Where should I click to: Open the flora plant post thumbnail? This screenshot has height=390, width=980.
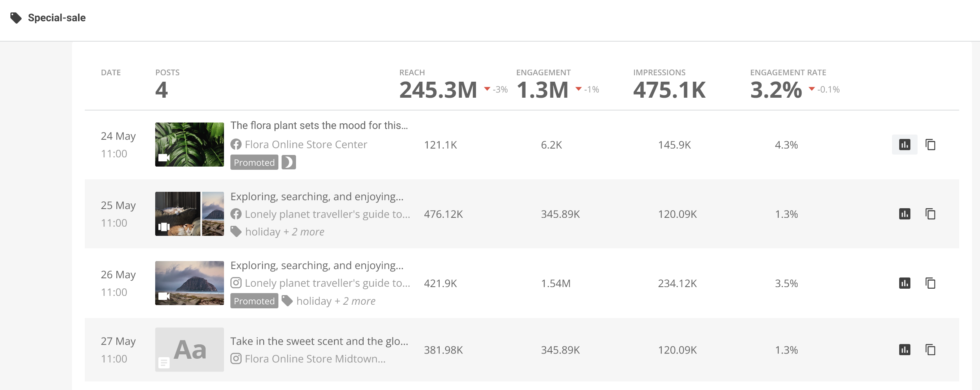189,145
